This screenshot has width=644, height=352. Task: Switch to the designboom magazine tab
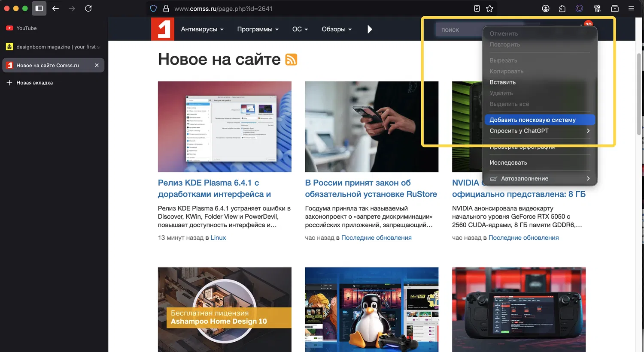pos(53,47)
